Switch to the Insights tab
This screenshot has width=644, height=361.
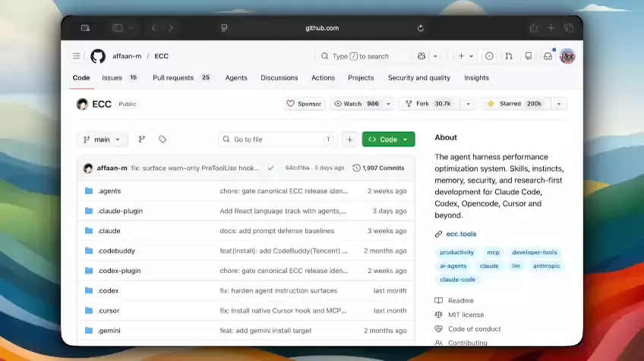pyautogui.click(x=476, y=78)
